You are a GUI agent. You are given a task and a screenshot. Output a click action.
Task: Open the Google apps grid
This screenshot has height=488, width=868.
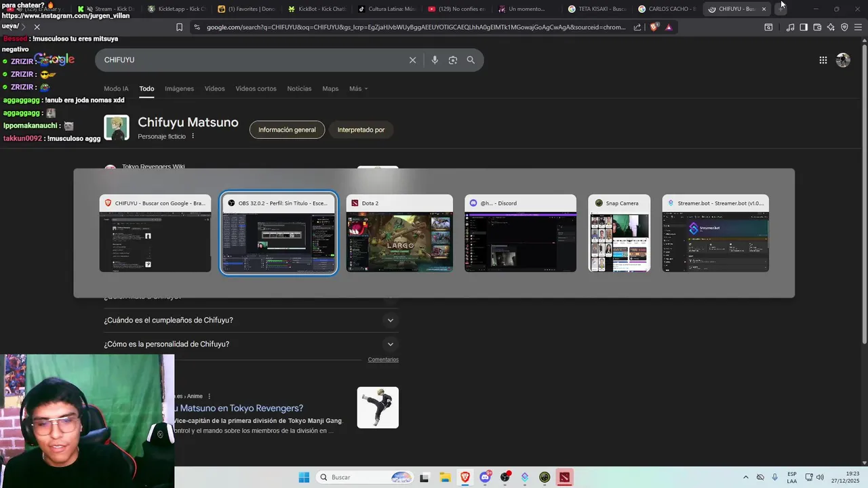click(x=823, y=60)
